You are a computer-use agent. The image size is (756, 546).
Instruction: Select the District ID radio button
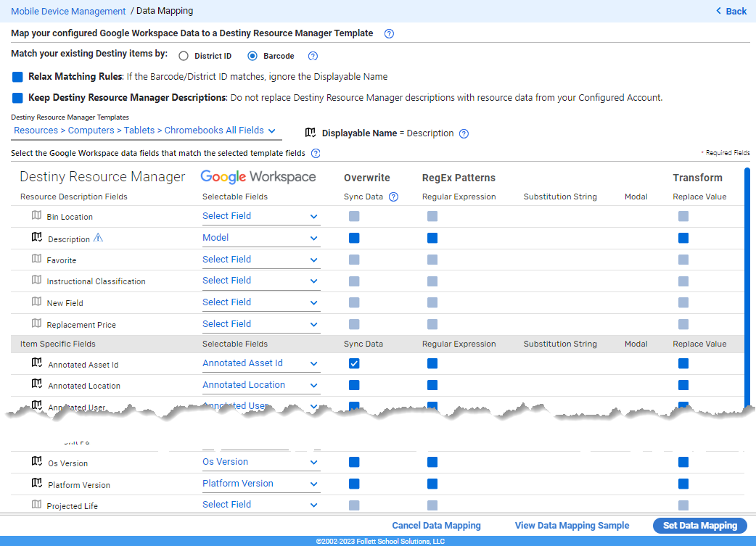pos(184,56)
